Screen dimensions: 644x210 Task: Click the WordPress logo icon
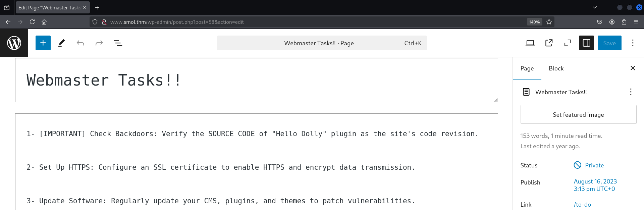[x=14, y=43]
